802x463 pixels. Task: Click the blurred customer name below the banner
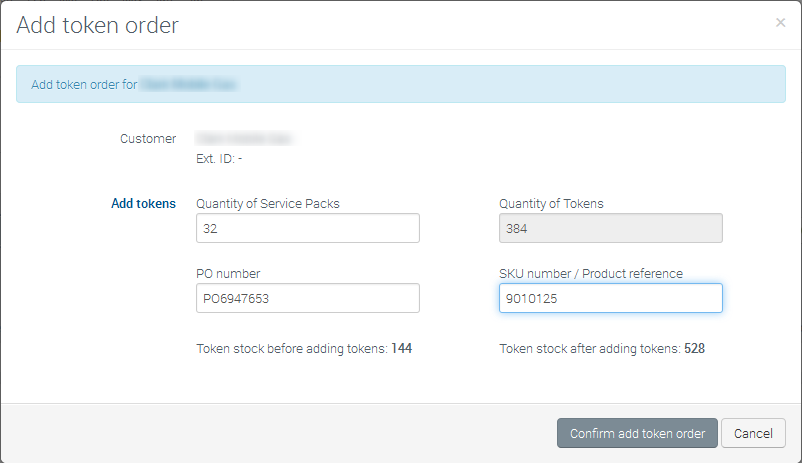[236, 139]
